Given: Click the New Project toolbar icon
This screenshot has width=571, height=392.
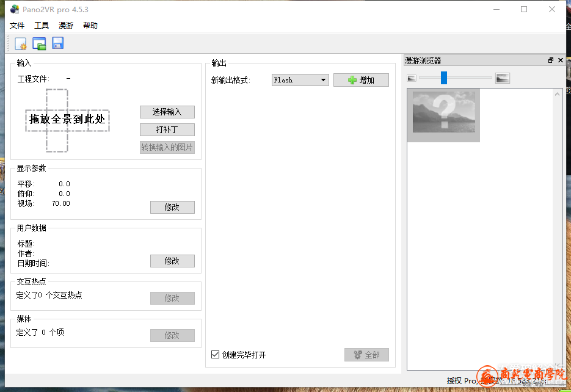Looking at the screenshot, I should click(x=21, y=43).
